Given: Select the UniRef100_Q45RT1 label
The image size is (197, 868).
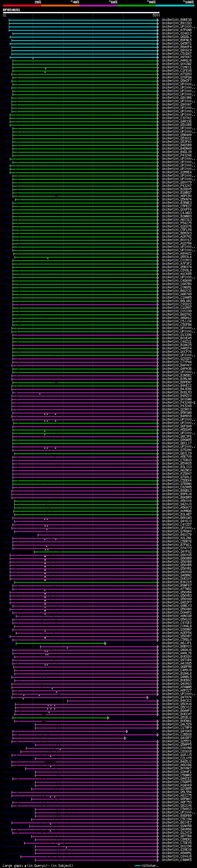Looking at the screenshot, I should click(177, 43).
